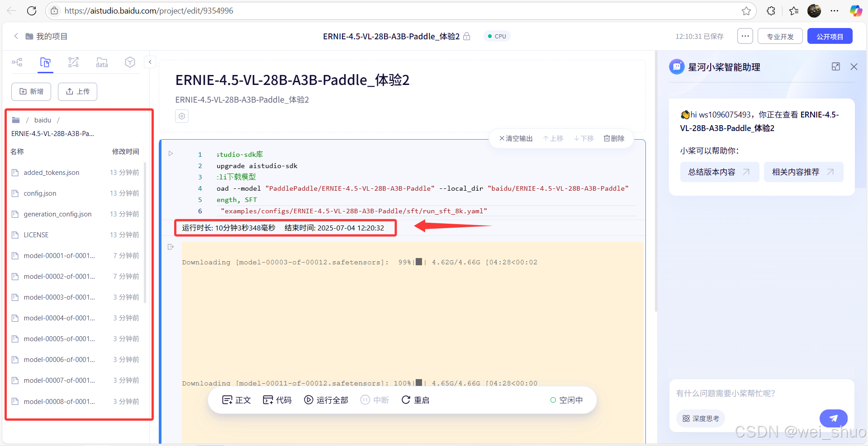Click 重启 to restart the kernel
The height and width of the screenshot is (446, 868).
415,400
